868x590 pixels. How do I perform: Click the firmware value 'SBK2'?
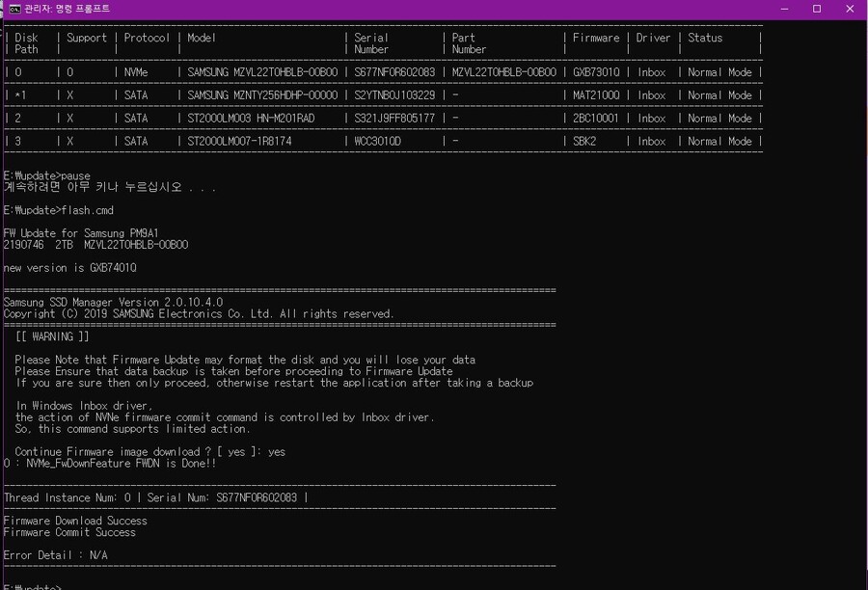click(x=584, y=141)
